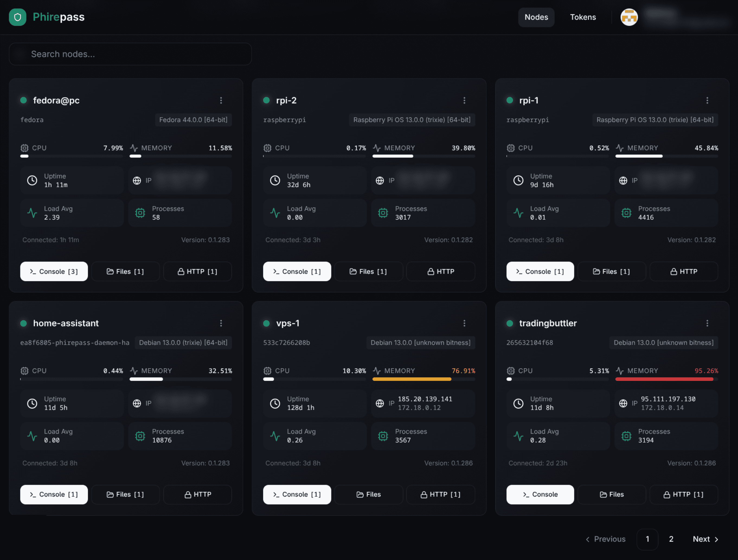This screenshot has height=560, width=738.
Task: Click the vps-1 IP globe icon
Action: click(x=380, y=403)
